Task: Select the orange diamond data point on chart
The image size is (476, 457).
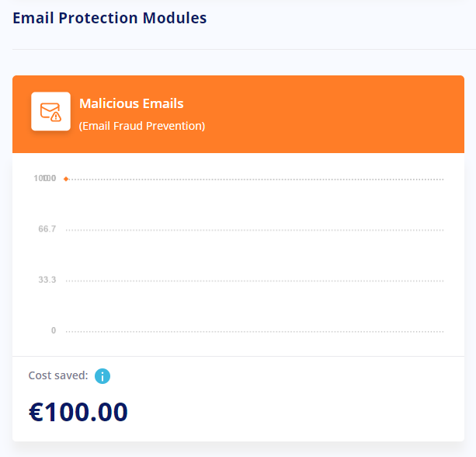Action: (66, 179)
